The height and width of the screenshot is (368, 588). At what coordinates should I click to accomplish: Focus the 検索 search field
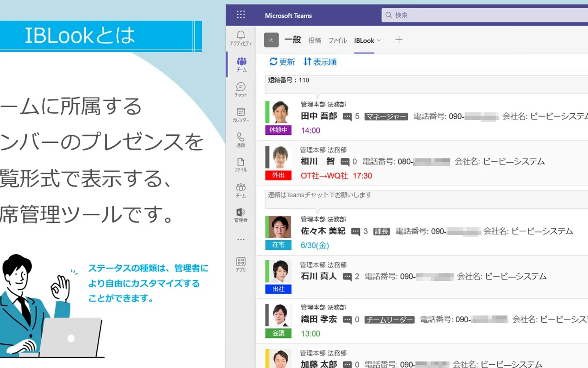(x=485, y=15)
